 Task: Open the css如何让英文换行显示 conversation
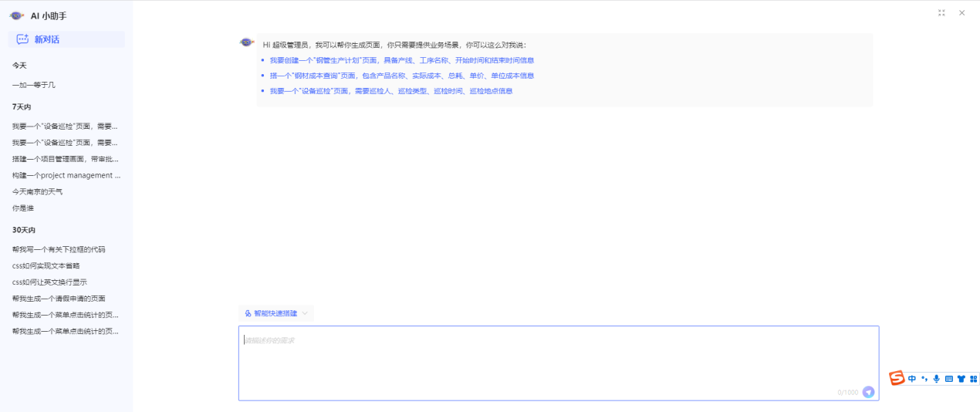click(49, 282)
